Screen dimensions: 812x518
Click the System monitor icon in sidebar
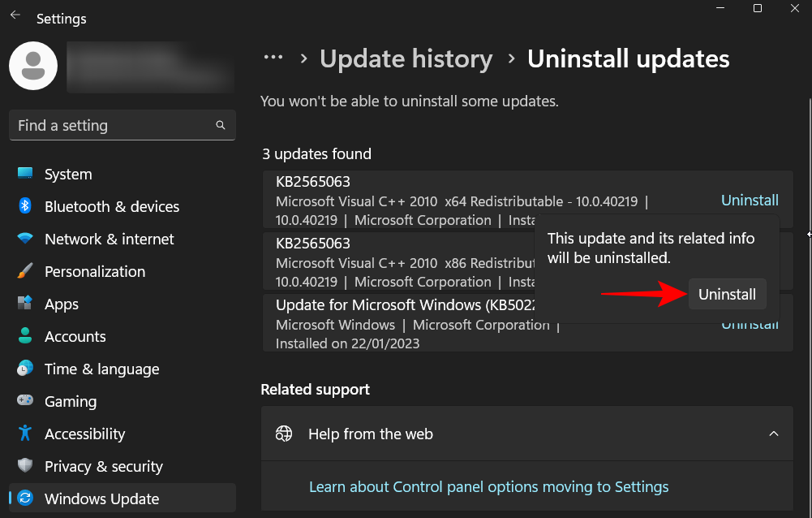(25, 174)
